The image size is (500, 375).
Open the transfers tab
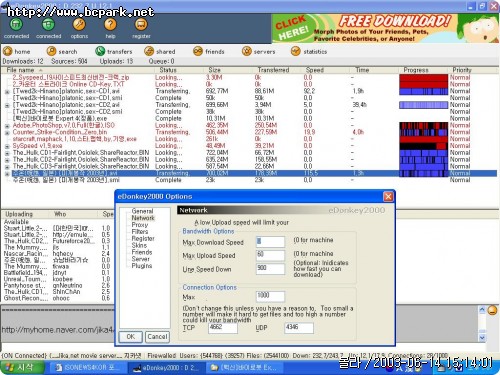click(114, 51)
